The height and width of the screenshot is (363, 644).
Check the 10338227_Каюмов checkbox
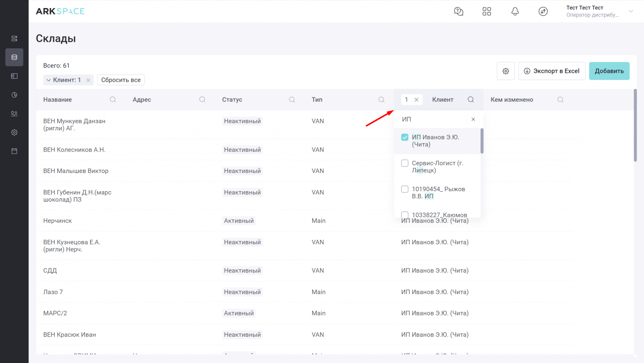(405, 214)
